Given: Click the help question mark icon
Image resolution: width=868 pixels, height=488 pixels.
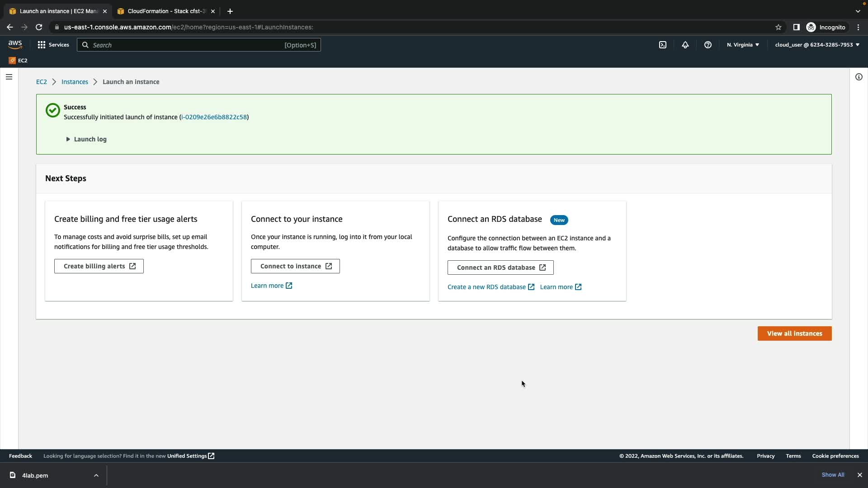Looking at the screenshot, I should click(708, 45).
